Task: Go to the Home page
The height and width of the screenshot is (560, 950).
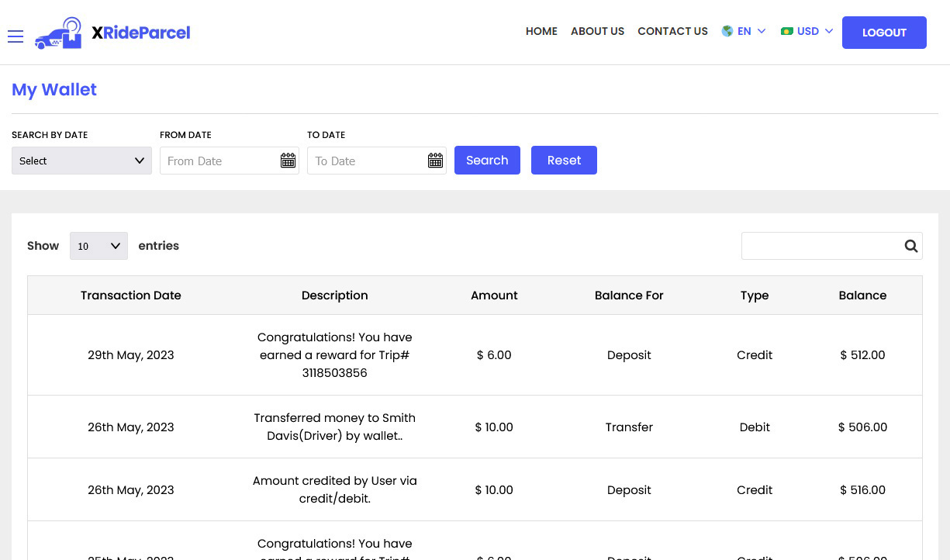Action: pyautogui.click(x=541, y=32)
